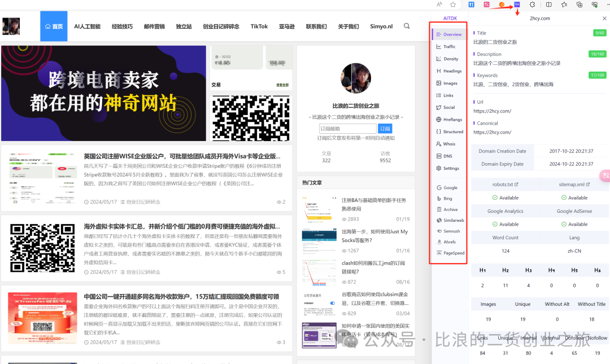Open the 邮件营销 navigation item
Image resolution: width=610 pixels, height=364 pixels.
154,27
